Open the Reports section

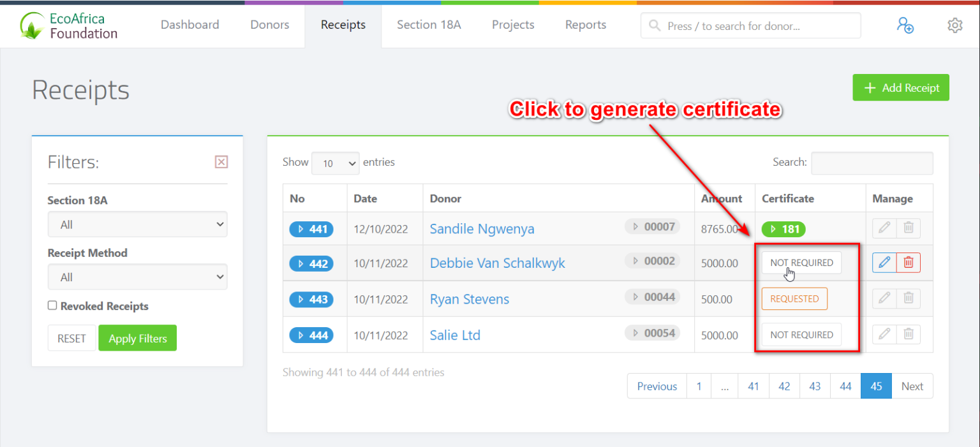click(585, 25)
